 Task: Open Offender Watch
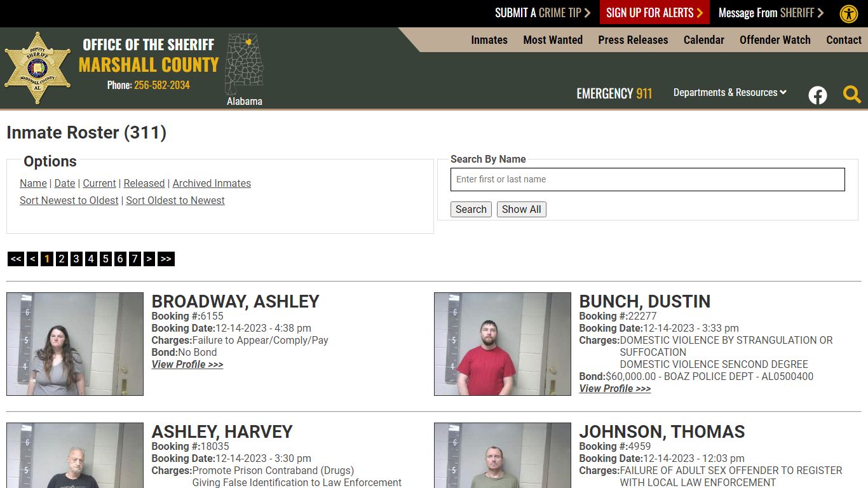[775, 39]
